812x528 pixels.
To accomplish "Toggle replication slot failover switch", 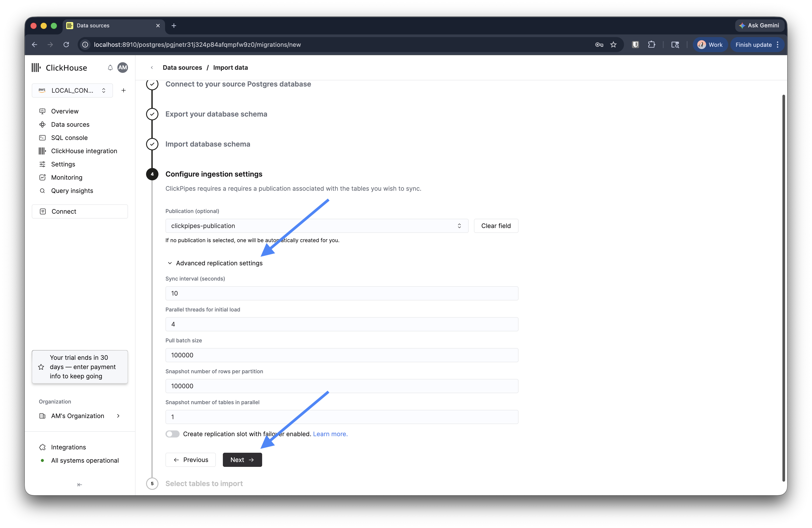I will (x=172, y=434).
